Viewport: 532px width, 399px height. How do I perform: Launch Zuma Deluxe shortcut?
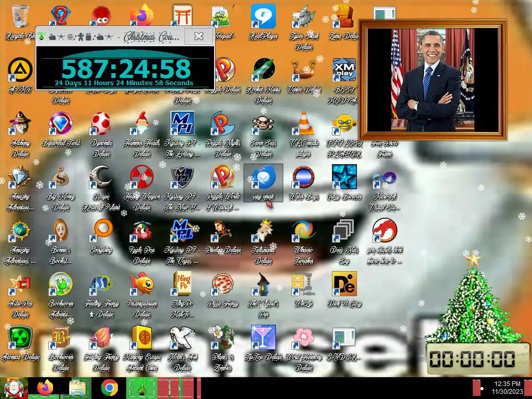point(344,16)
